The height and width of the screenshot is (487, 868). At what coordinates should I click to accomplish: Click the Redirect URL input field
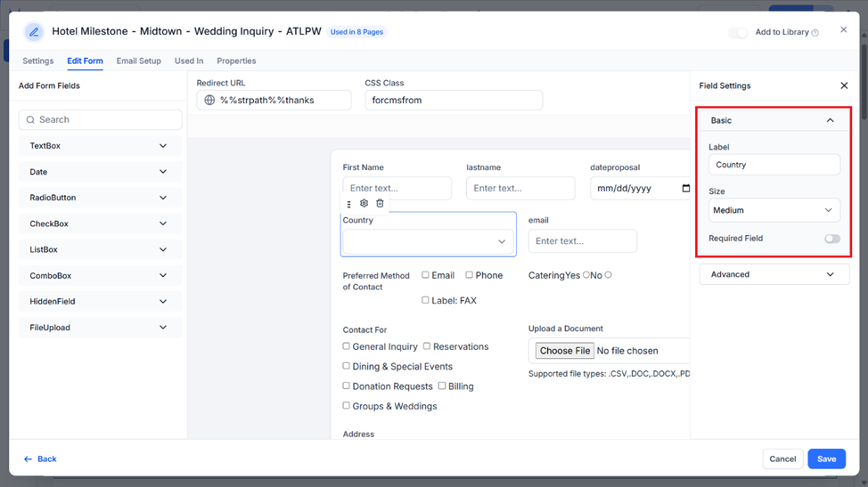pyautogui.click(x=274, y=100)
